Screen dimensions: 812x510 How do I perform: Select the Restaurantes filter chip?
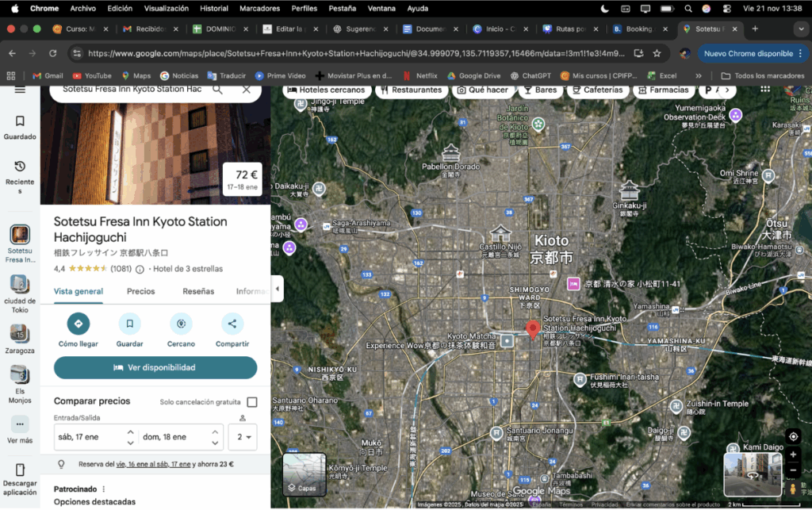(411, 90)
